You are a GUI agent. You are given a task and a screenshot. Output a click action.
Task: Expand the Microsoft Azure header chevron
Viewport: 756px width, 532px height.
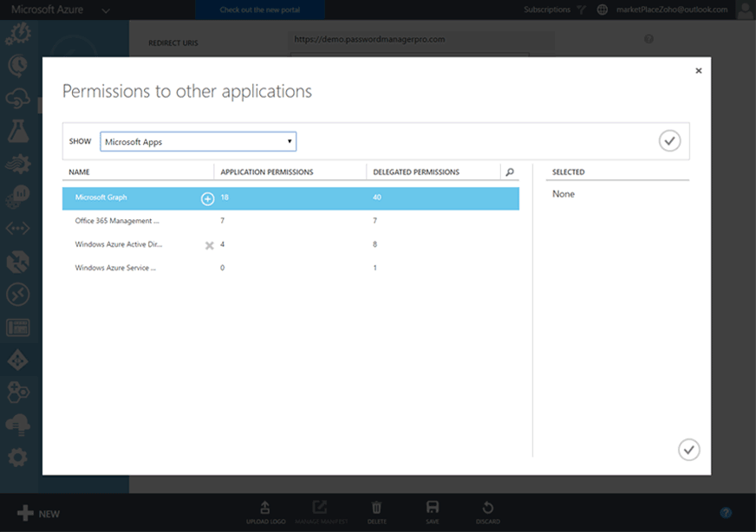point(106,10)
